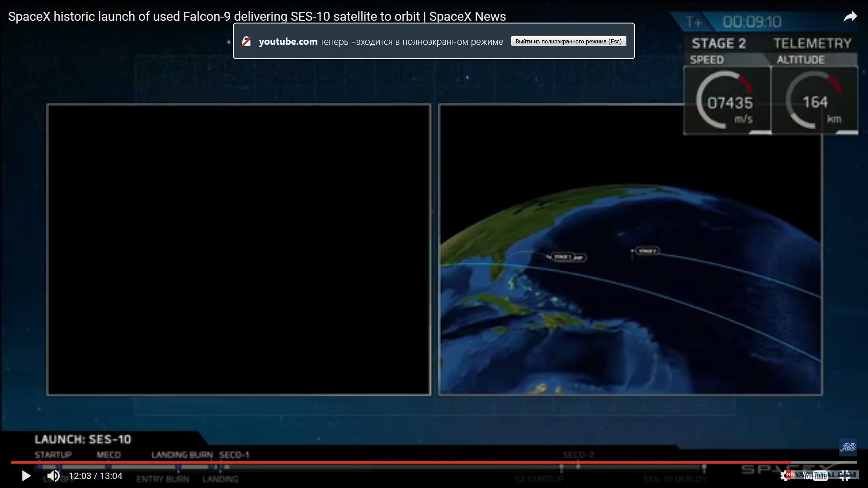Play the paused video
The width and height of the screenshot is (868, 488).
[26, 476]
